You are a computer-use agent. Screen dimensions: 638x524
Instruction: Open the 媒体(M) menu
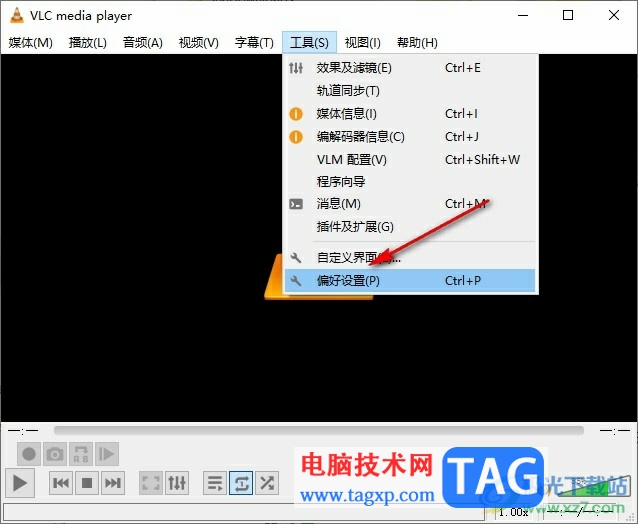click(x=31, y=42)
